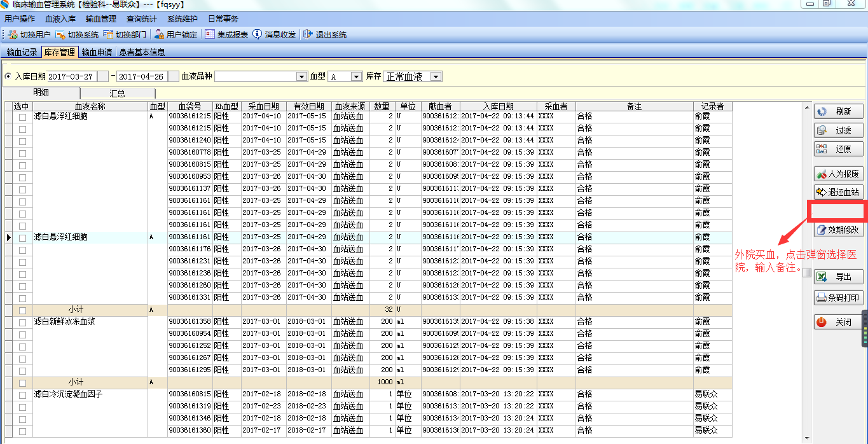This screenshot has height=444, width=868.
Task: Select the checkbox for bag 90036161176
Action: (22, 250)
